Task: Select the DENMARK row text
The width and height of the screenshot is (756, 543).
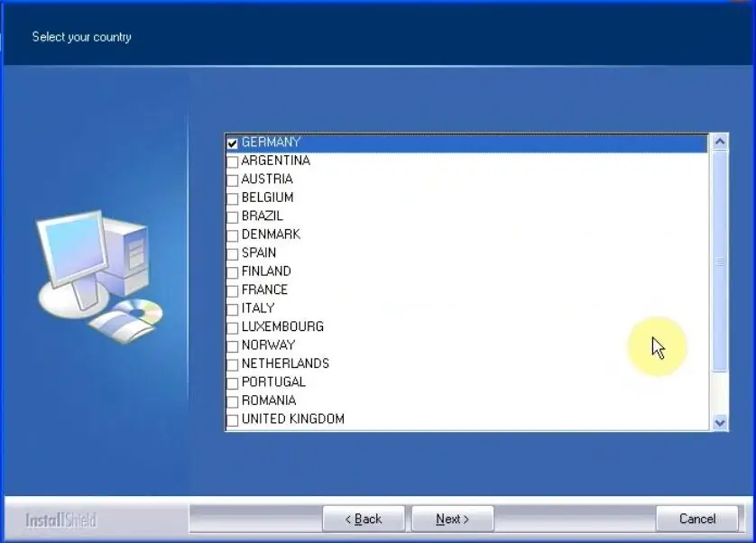Action: pyautogui.click(x=271, y=235)
